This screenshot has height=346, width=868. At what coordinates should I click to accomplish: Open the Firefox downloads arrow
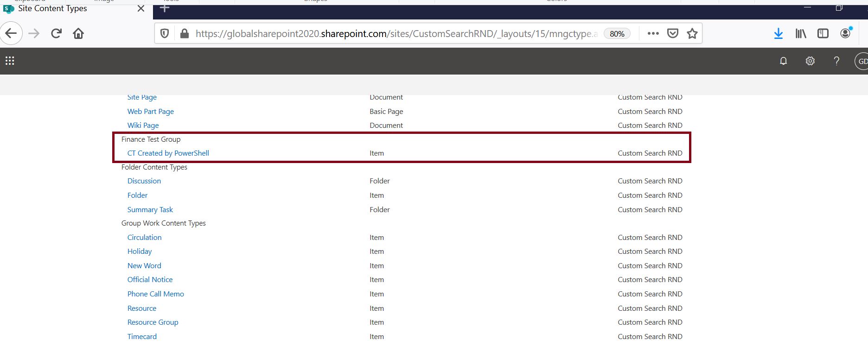[x=779, y=33]
